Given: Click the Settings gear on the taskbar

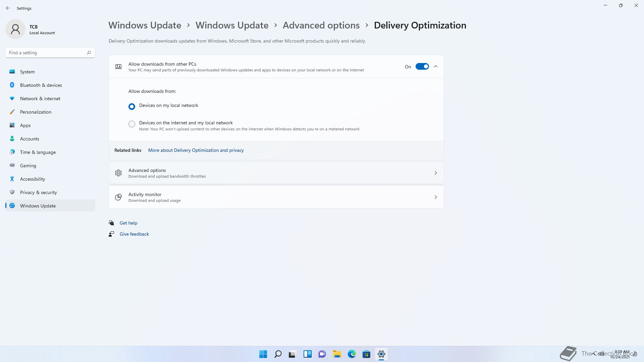Looking at the screenshot, I should 381,354.
